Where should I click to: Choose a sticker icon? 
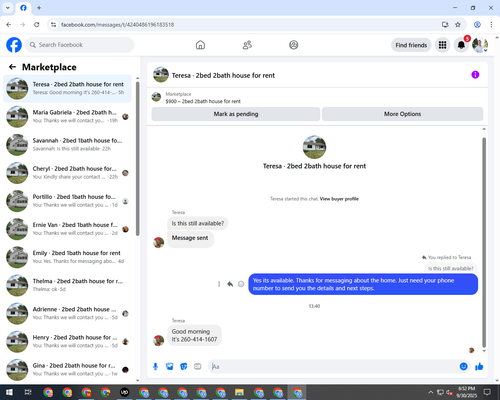(x=184, y=367)
